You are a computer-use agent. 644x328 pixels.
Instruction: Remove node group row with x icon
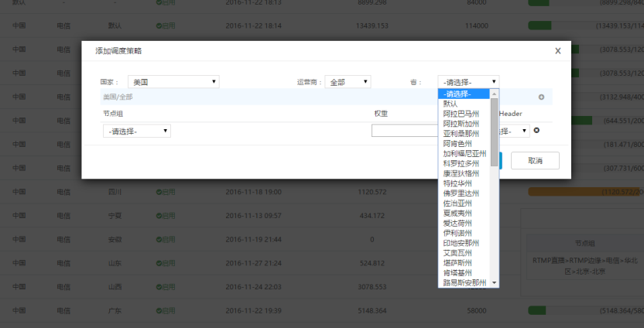[536, 131]
